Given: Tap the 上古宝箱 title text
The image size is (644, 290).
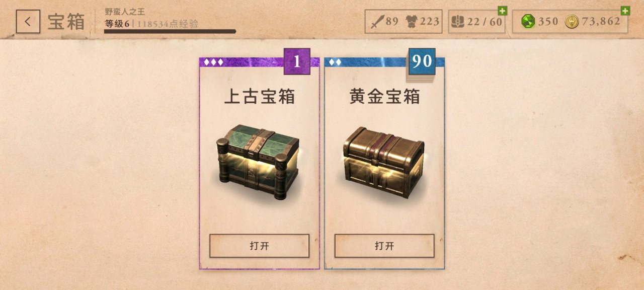Looking at the screenshot, I should (x=260, y=97).
